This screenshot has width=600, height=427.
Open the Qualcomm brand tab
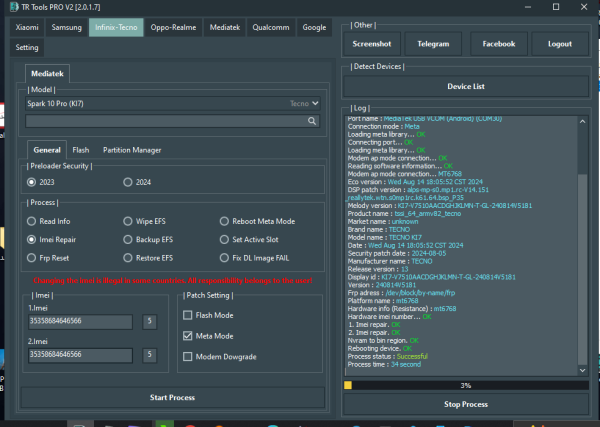point(271,28)
